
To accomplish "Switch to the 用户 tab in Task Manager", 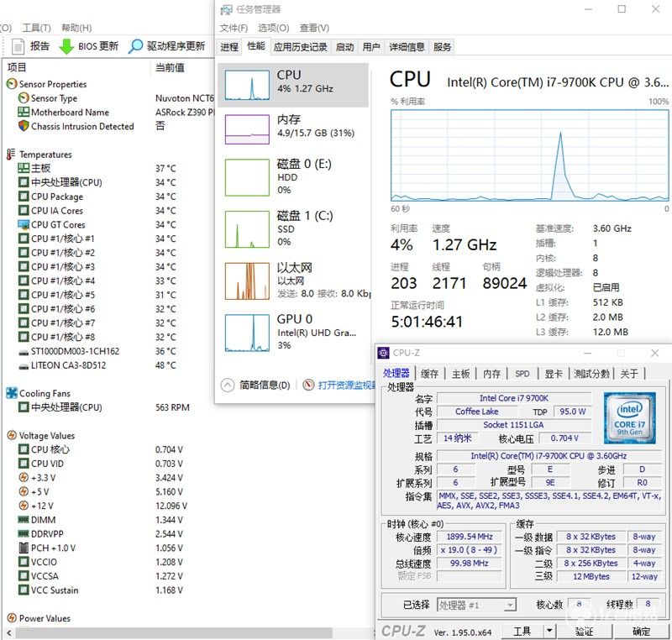I will (371, 47).
